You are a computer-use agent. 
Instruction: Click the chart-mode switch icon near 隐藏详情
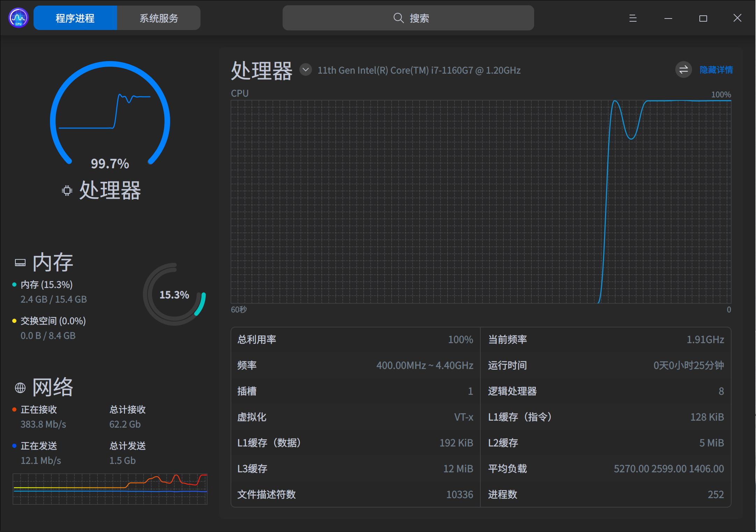684,70
